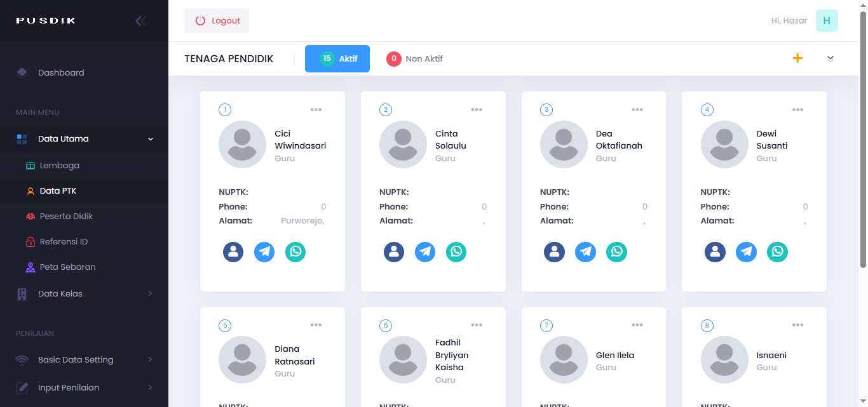Open Cici Wiwindasari's profile icon
The height and width of the screenshot is (407, 868).
coord(233,252)
